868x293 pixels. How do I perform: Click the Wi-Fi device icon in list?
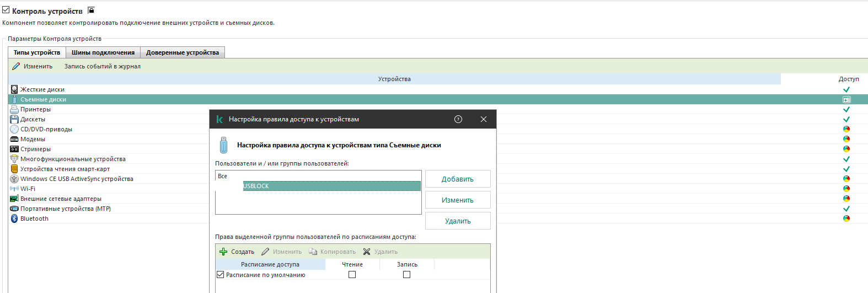[14, 189]
